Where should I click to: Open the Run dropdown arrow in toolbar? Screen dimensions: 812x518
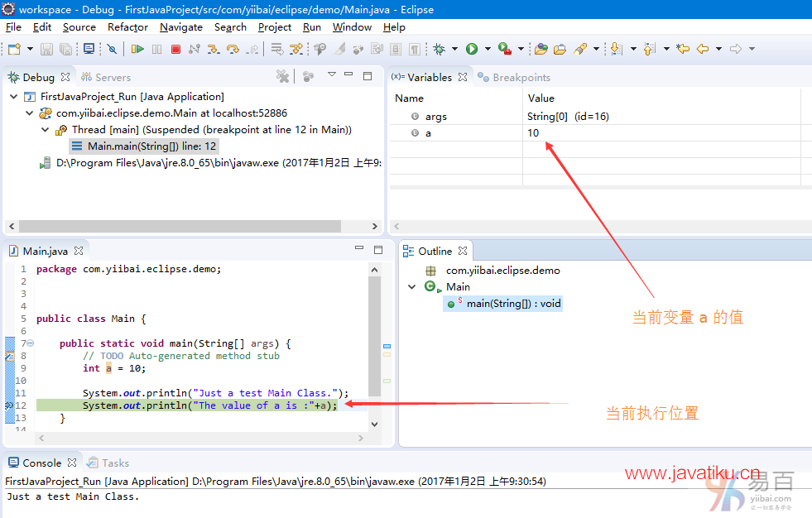click(x=488, y=50)
